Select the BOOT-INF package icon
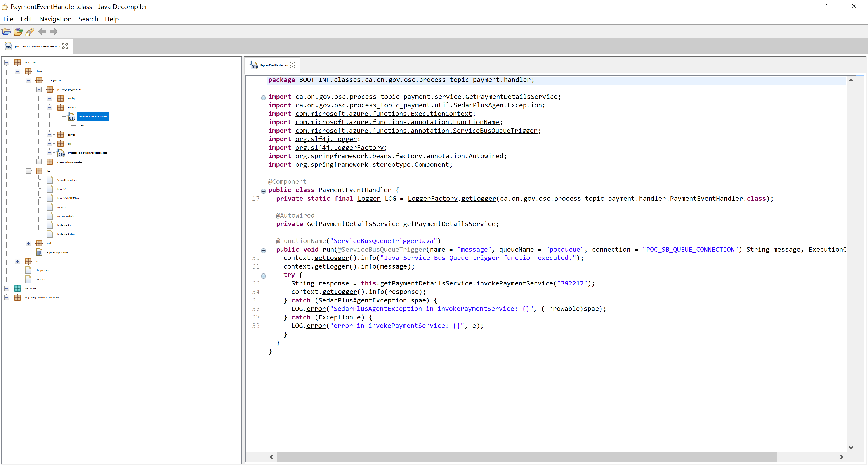The image size is (868, 466). [x=18, y=62]
